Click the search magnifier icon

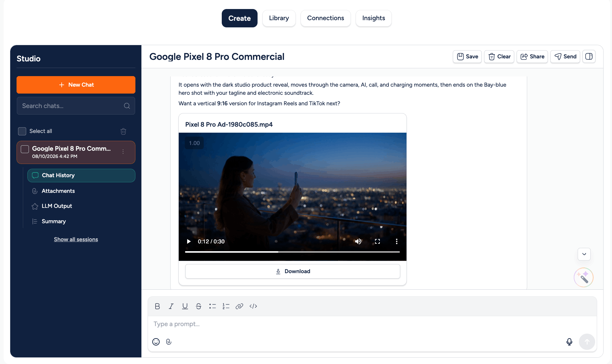[127, 106]
